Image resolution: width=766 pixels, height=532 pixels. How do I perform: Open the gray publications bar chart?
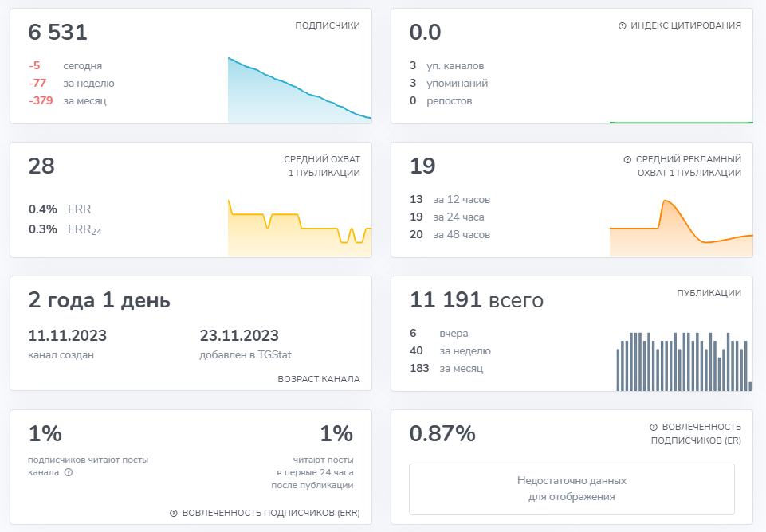click(683, 362)
